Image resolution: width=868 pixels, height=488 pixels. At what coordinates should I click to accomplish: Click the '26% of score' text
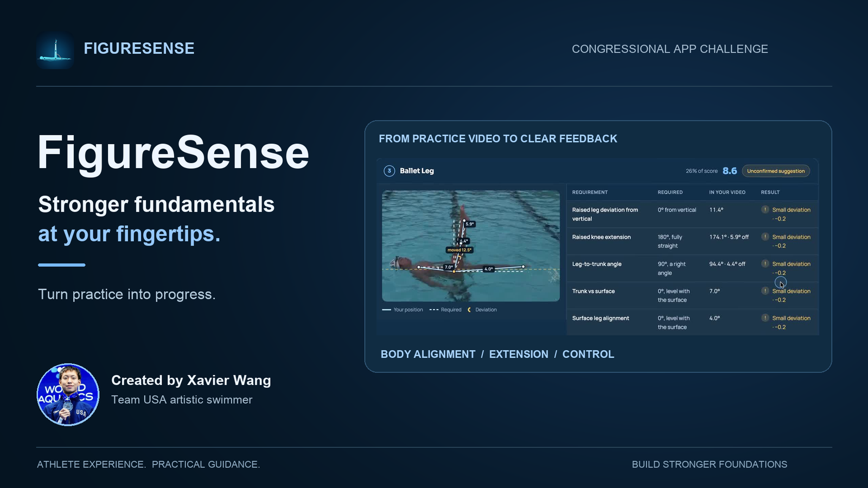[x=701, y=171]
